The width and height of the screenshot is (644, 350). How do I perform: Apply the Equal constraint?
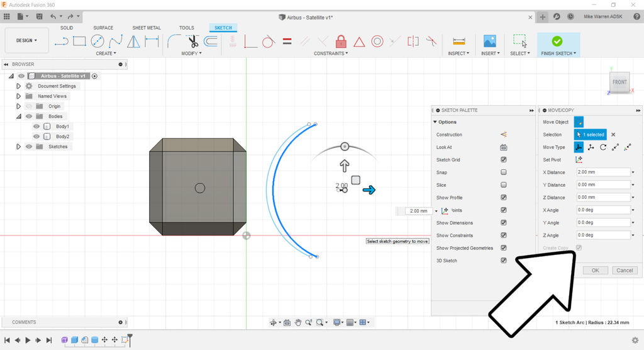coord(287,41)
